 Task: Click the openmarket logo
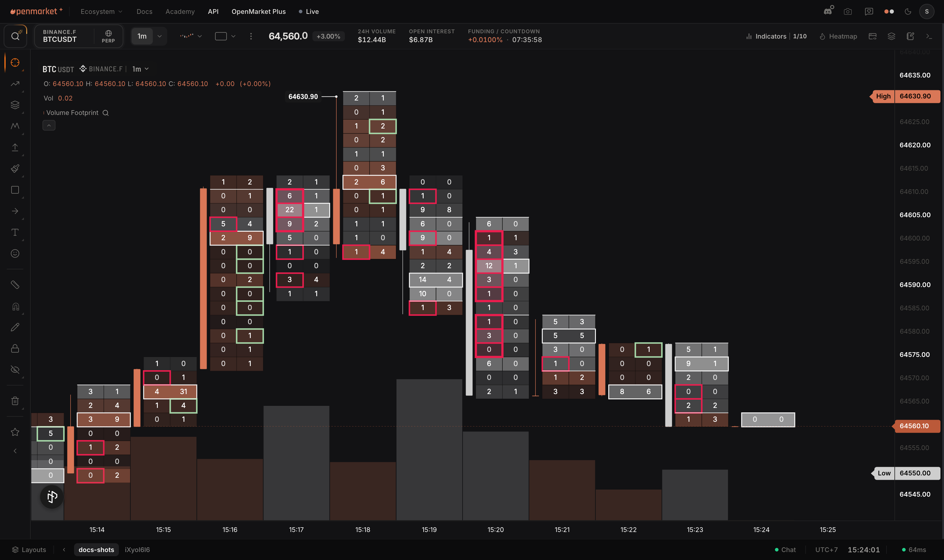[36, 11]
